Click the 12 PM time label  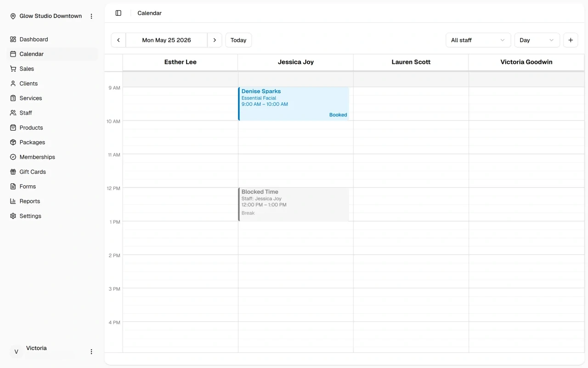(113, 189)
